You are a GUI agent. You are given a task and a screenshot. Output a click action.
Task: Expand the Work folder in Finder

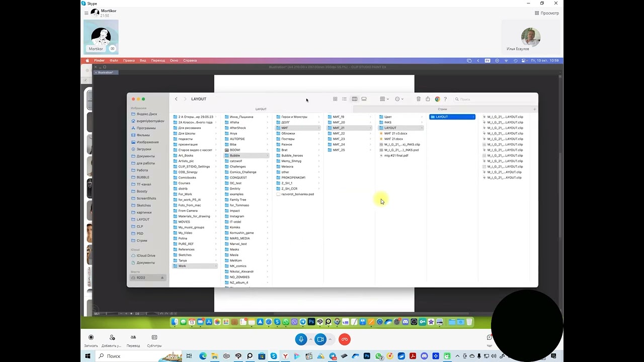tap(195, 266)
